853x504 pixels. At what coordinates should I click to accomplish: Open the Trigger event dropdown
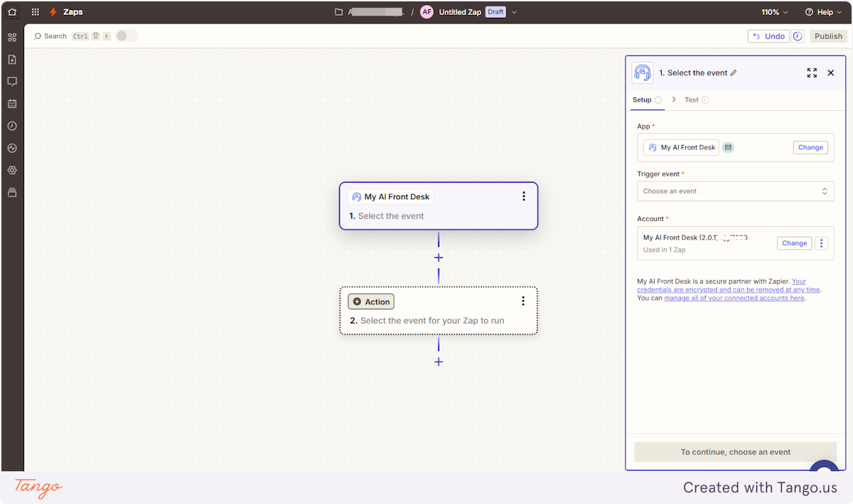(x=735, y=191)
